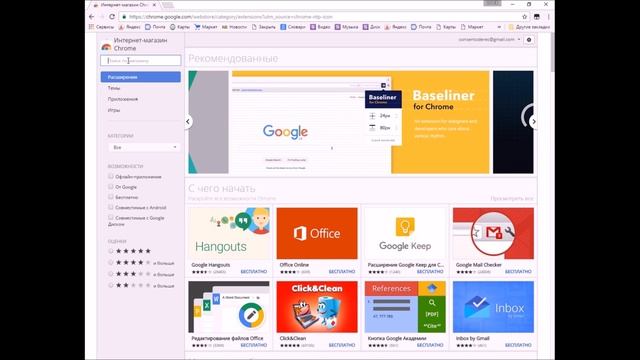The image size is (640, 360).
Task: Click БЕСПЛАТНО under Google Hangouts
Action: pos(253,271)
